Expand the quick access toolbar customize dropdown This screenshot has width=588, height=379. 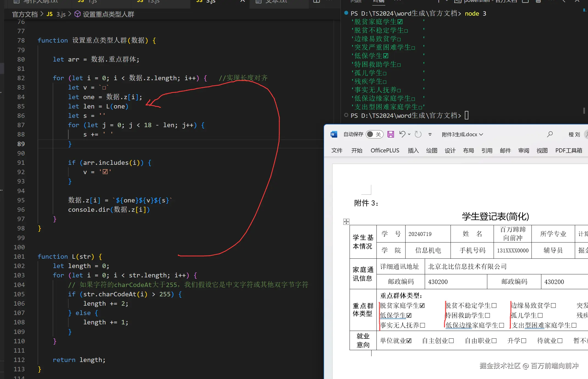[430, 135]
